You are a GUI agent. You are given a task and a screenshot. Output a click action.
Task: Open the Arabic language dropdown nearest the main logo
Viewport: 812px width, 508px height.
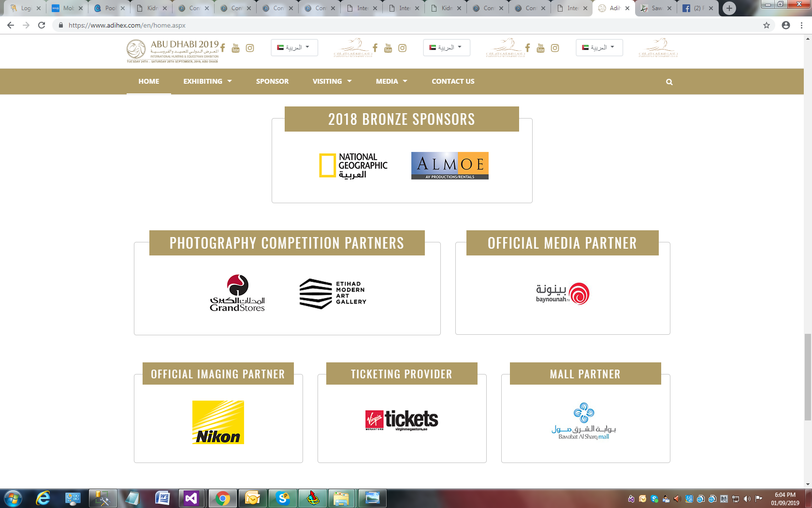coord(294,47)
